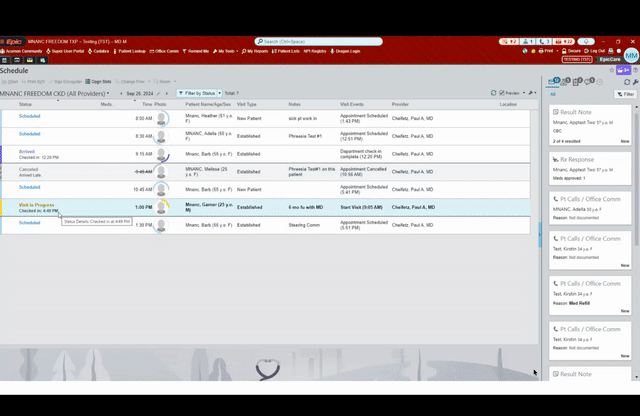
Task: Refresh the schedule list
Action: coord(493,93)
